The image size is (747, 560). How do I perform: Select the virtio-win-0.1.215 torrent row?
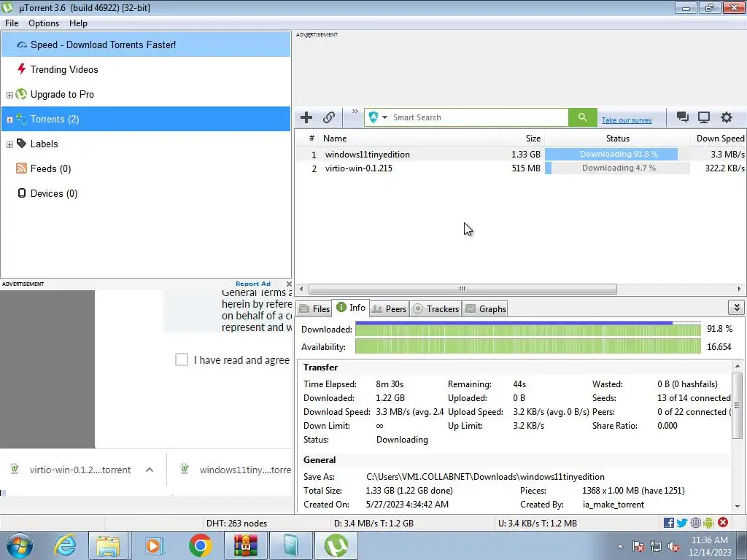click(520, 168)
